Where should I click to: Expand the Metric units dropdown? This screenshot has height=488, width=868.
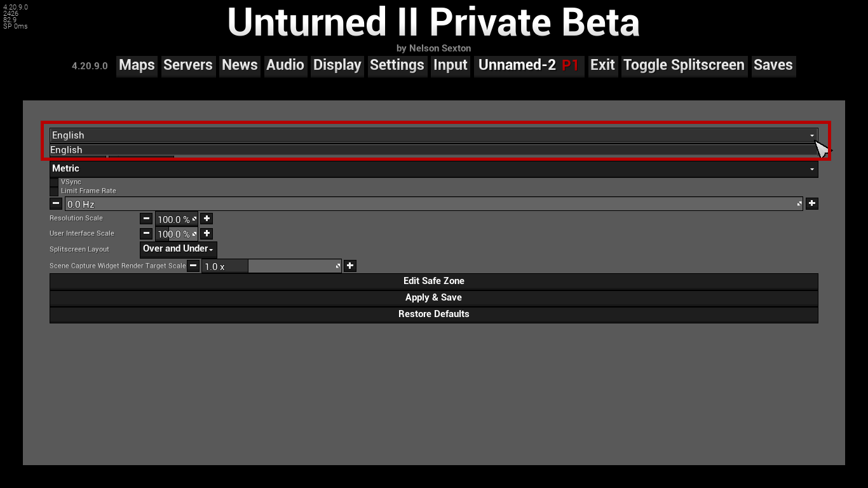point(433,168)
